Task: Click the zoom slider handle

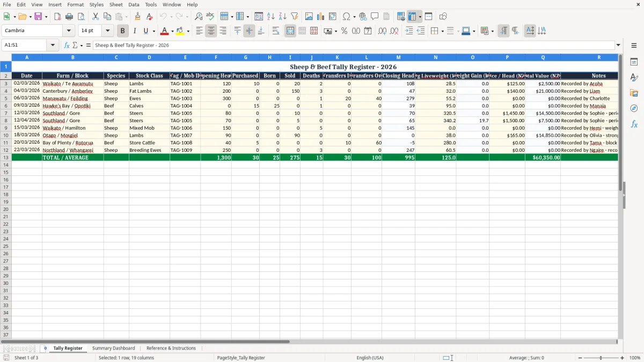Action: 601,358
